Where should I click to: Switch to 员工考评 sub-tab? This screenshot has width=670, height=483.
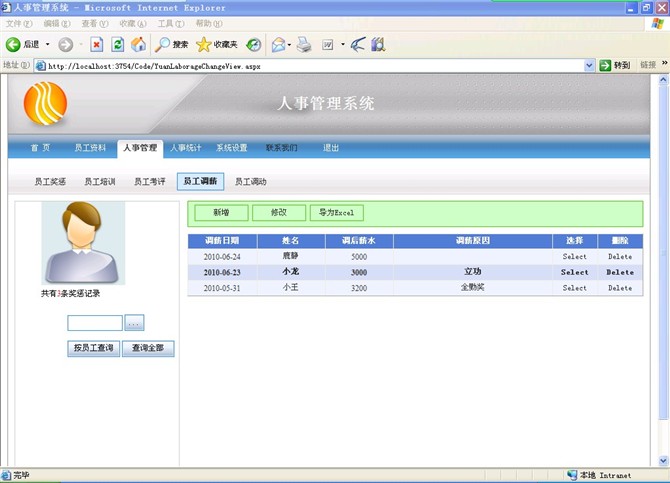[x=150, y=182]
